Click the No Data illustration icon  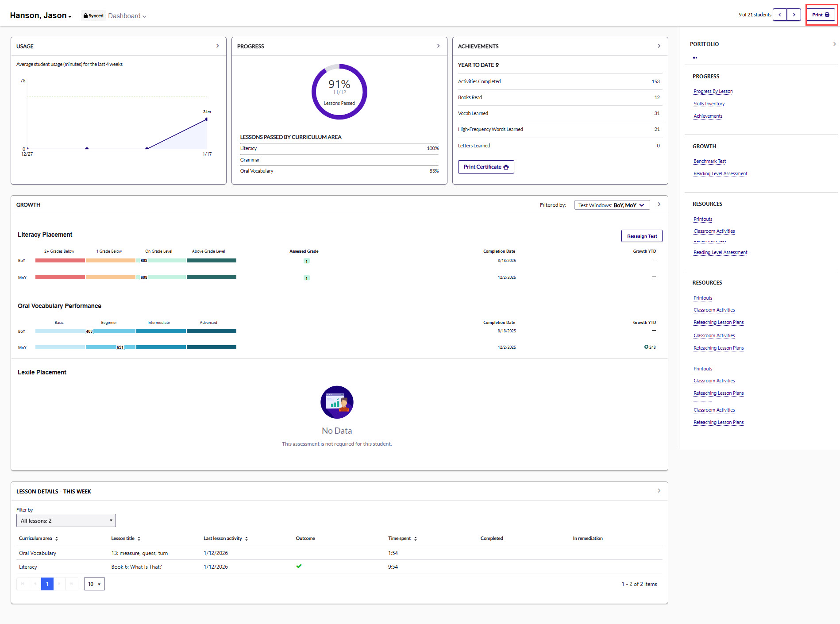point(337,402)
